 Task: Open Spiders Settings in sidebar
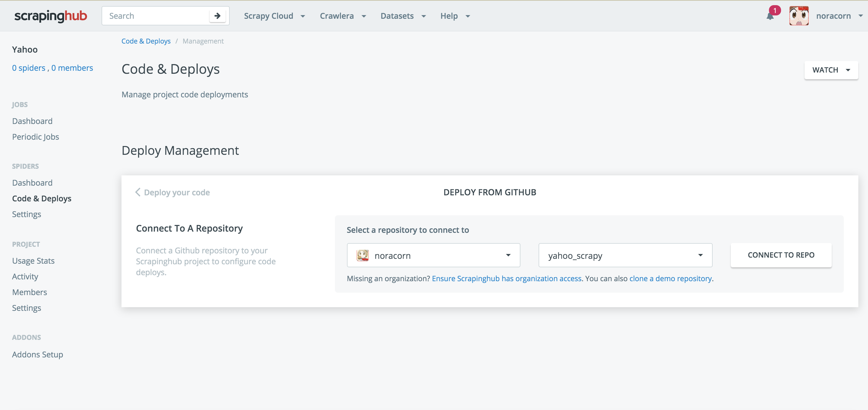pos(27,214)
